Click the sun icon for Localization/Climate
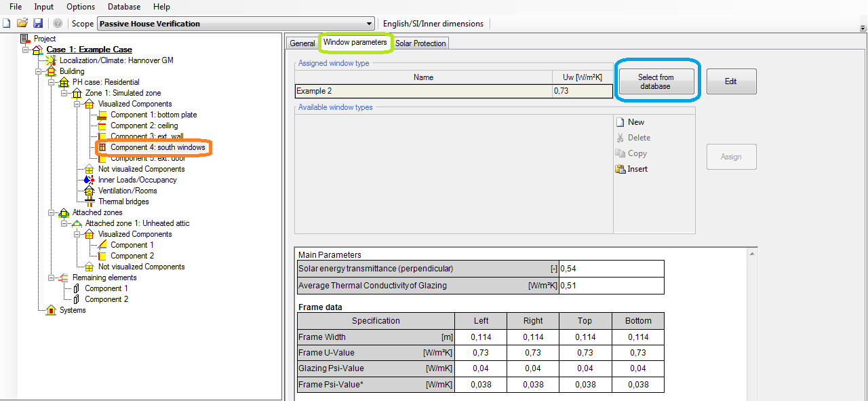Viewport: 868px width, 401px height. tap(52, 60)
